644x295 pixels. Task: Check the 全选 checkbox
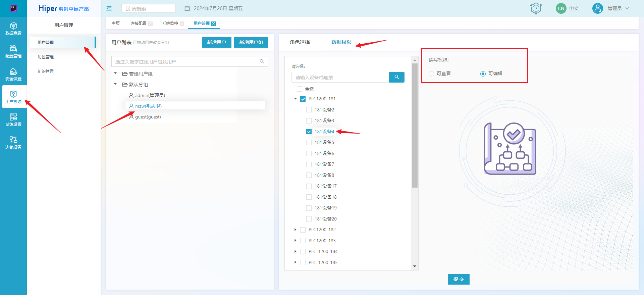[x=300, y=89]
